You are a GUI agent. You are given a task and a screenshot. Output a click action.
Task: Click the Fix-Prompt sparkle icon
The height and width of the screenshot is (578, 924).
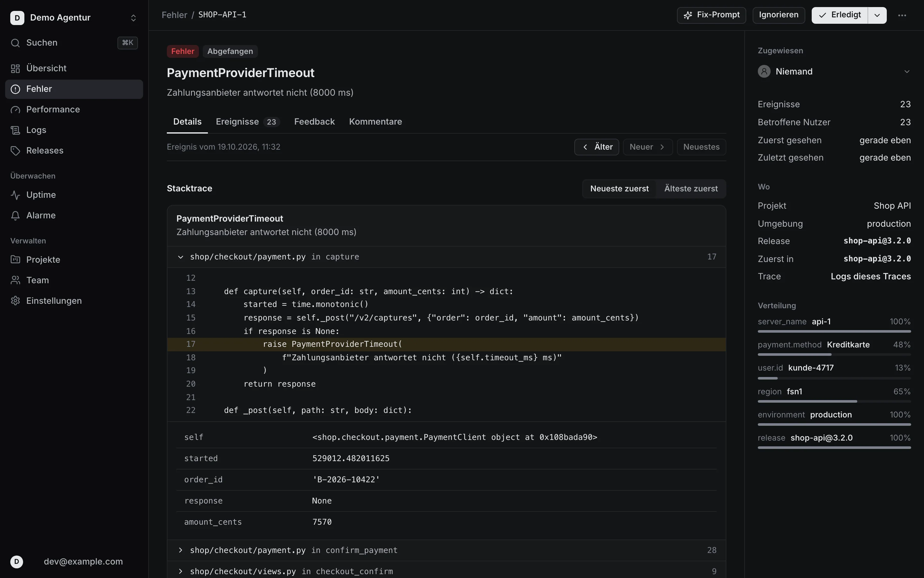tap(688, 15)
